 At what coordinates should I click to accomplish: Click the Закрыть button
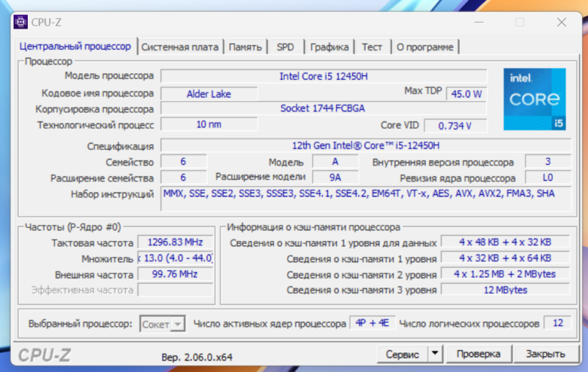(545, 354)
